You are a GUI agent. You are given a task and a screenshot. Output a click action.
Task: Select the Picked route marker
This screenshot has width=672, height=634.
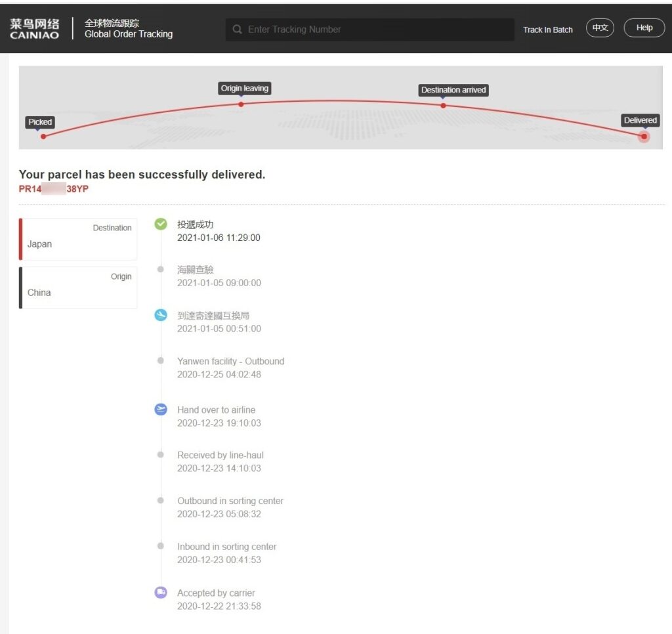tap(43, 137)
